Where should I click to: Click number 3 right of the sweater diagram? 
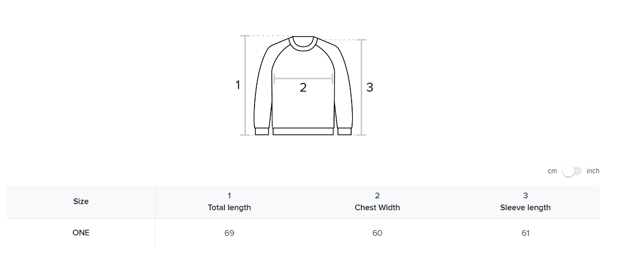370,87
